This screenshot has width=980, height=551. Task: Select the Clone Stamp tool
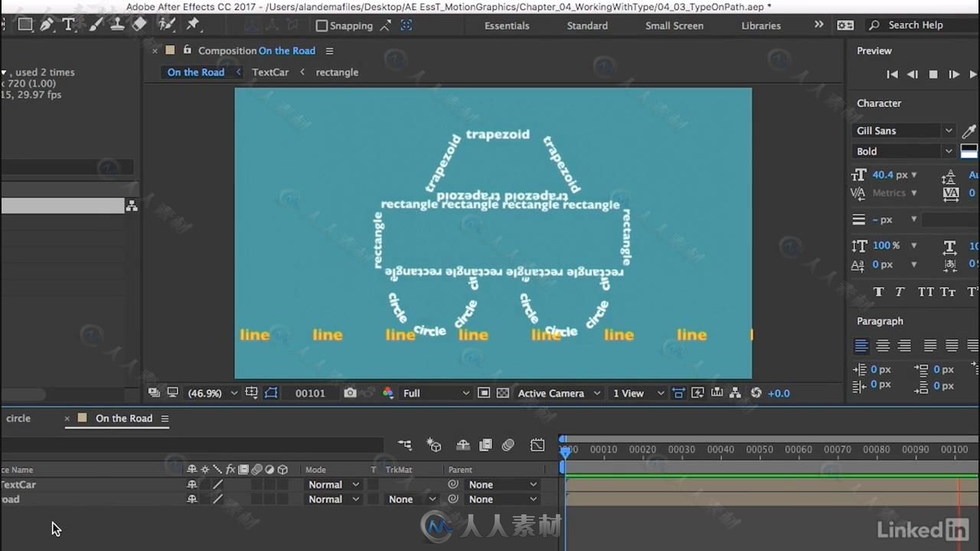click(117, 24)
